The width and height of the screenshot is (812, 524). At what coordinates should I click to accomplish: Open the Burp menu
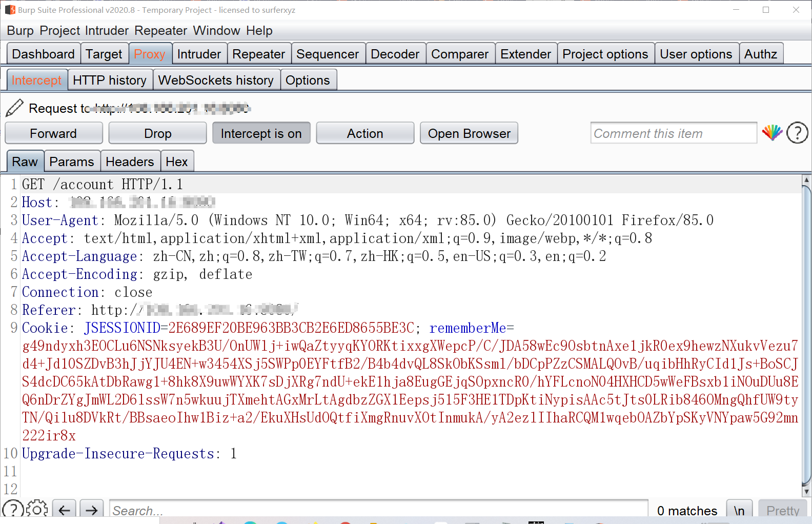pos(20,31)
